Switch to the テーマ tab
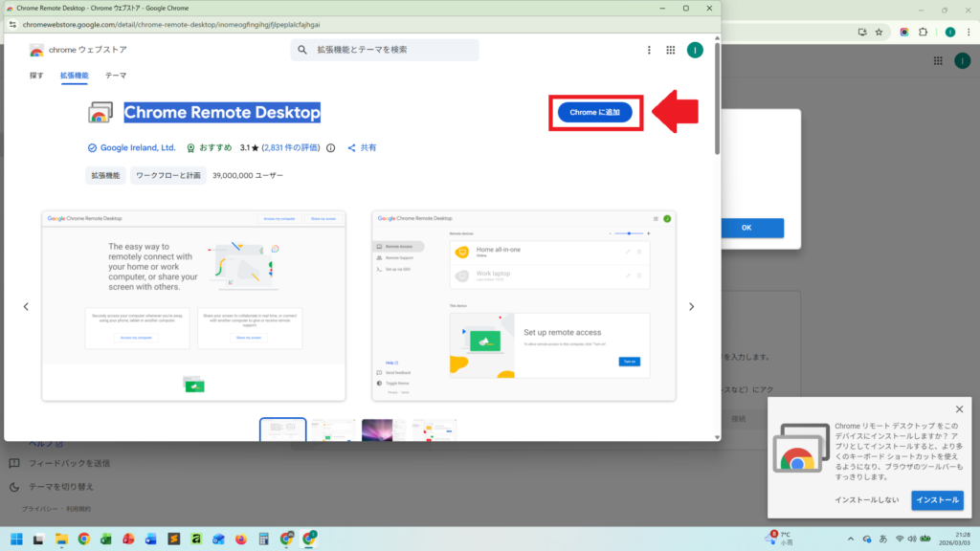980x551 pixels. click(116, 76)
